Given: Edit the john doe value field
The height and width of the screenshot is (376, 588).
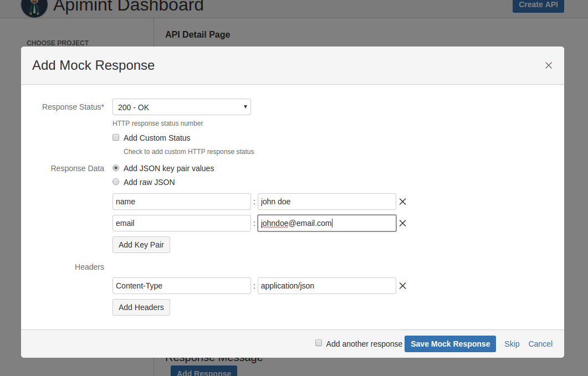Looking at the screenshot, I should [326, 202].
